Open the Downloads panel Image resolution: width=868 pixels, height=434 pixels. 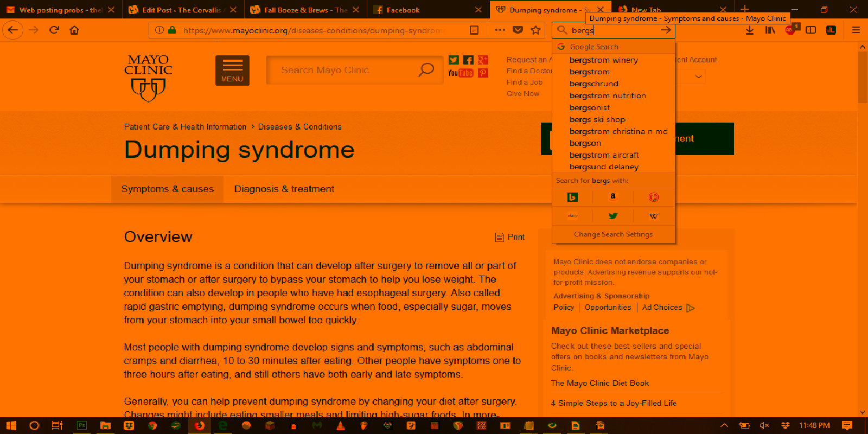tap(750, 30)
